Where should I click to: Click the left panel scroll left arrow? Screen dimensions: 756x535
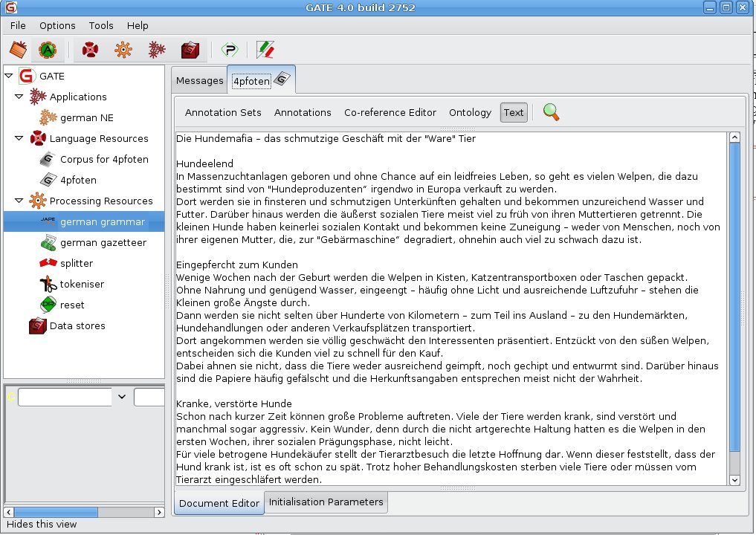click(9, 512)
